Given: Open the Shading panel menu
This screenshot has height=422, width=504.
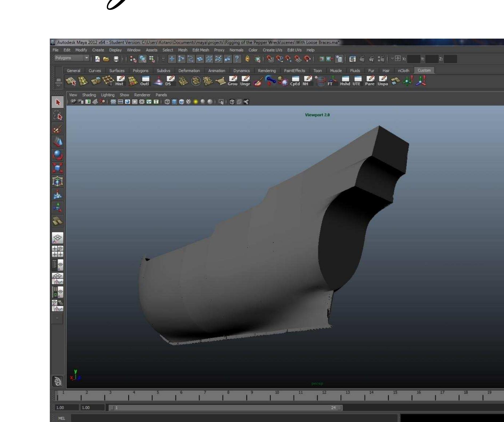Looking at the screenshot, I should click(x=89, y=95).
